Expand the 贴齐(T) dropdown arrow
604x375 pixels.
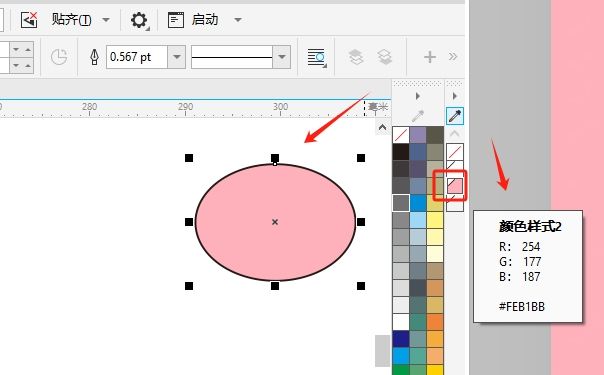106,20
